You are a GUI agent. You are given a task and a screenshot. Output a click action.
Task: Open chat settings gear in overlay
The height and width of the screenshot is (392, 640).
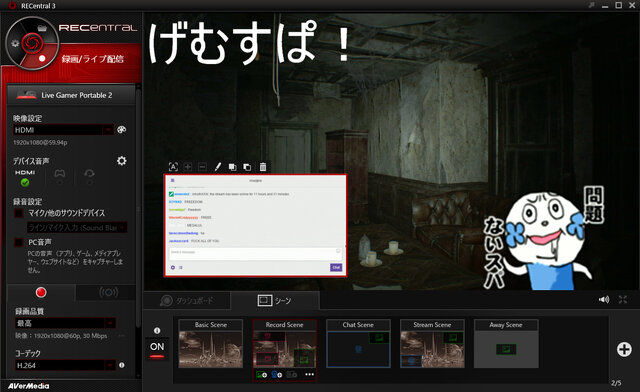point(173,267)
